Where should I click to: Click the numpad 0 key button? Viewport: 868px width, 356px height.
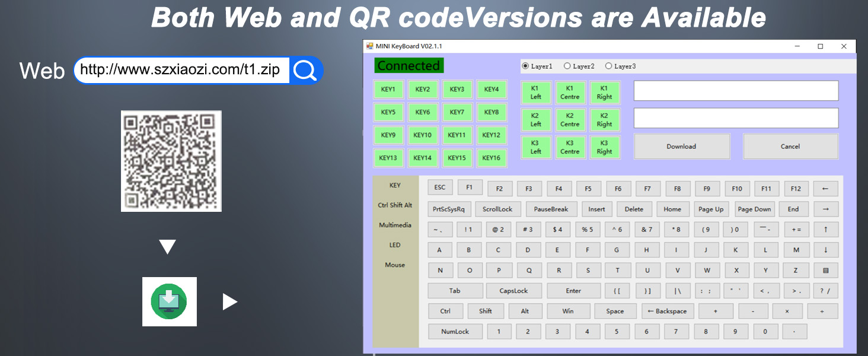click(x=765, y=332)
